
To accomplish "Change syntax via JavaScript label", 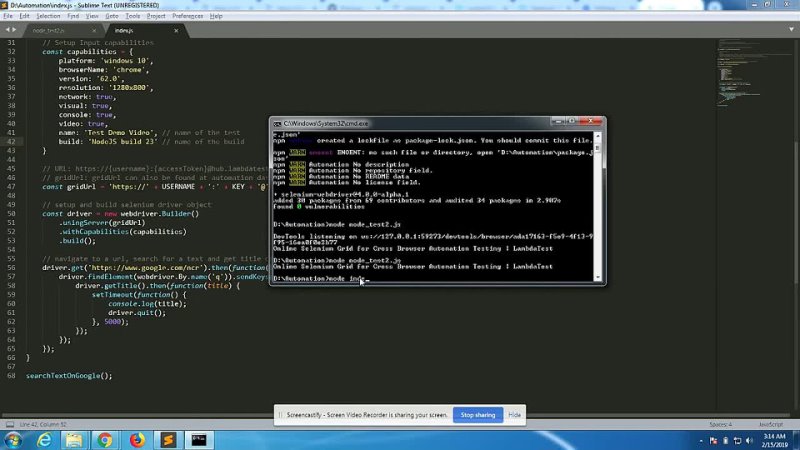I will pos(770,424).
